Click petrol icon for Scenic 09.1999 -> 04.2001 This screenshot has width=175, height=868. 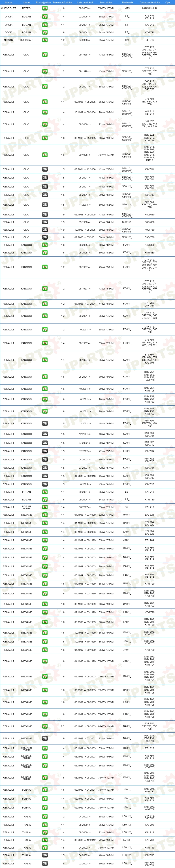click(45, 789)
